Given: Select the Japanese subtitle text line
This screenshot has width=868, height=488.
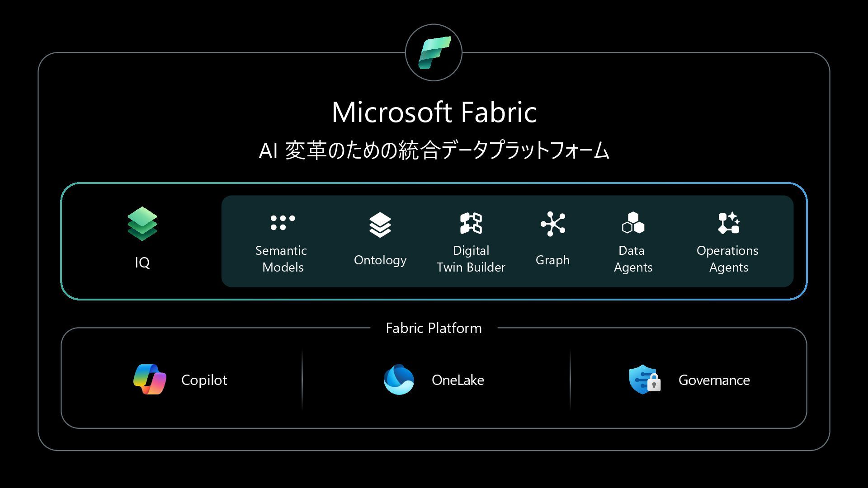Looking at the screenshot, I should tap(434, 150).
